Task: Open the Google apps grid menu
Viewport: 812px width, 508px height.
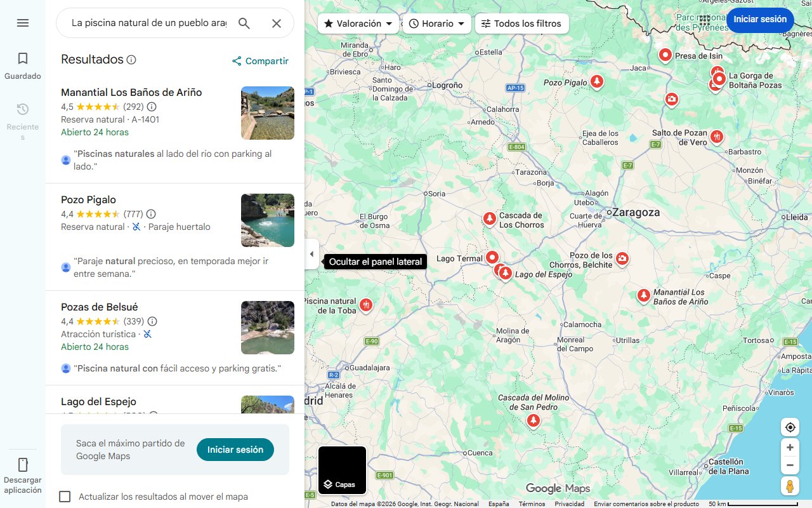Action: (704, 20)
